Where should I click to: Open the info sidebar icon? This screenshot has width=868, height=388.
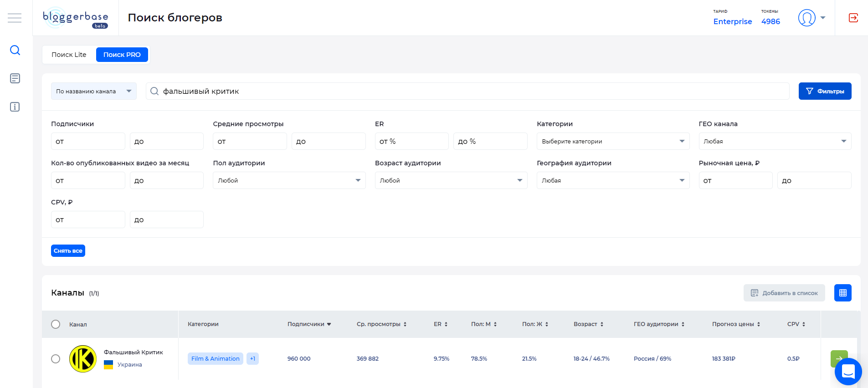[15, 107]
